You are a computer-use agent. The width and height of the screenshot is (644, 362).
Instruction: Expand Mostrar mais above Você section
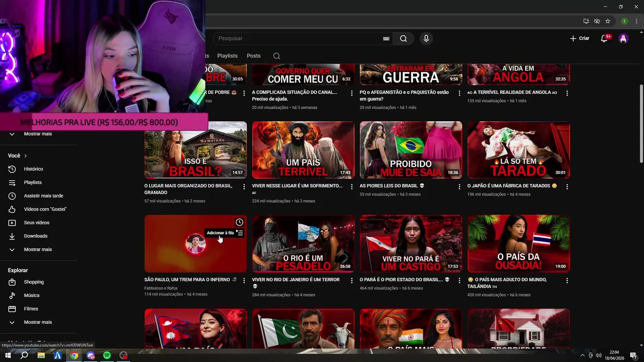pos(38,134)
